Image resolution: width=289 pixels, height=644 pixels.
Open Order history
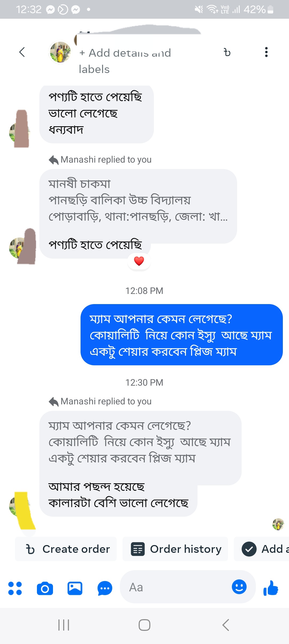click(175, 549)
